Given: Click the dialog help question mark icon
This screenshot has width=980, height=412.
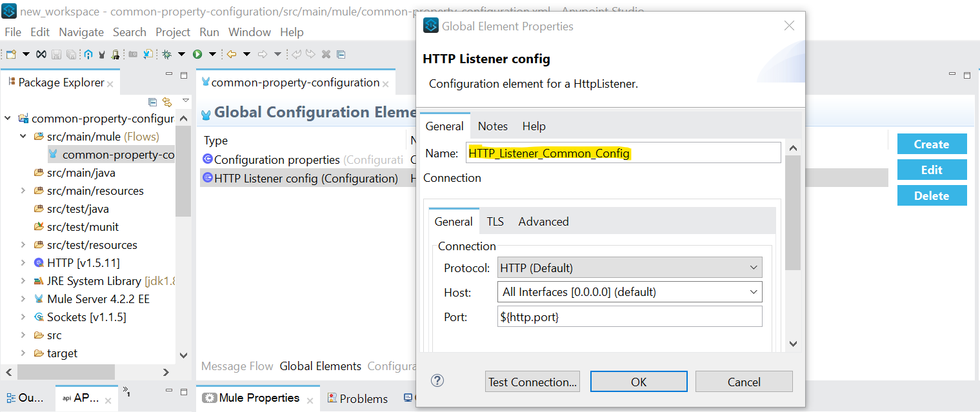Looking at the screenshot, I should (x=437, y=380).
